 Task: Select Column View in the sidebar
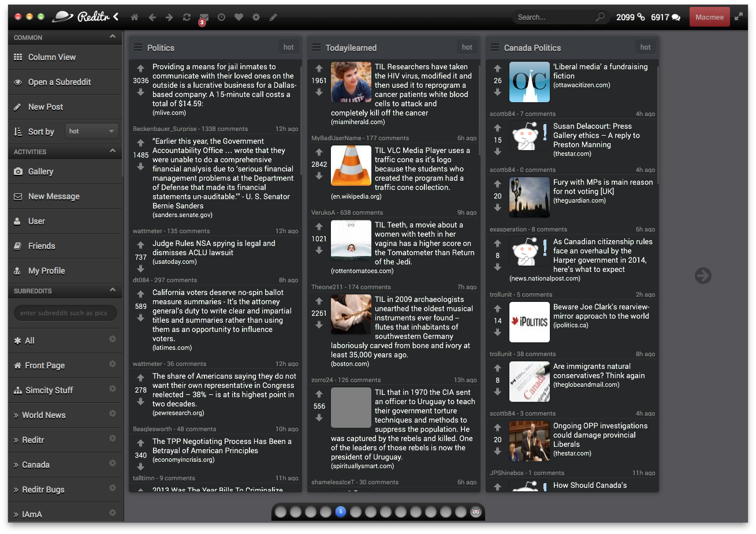pos(52,57)
